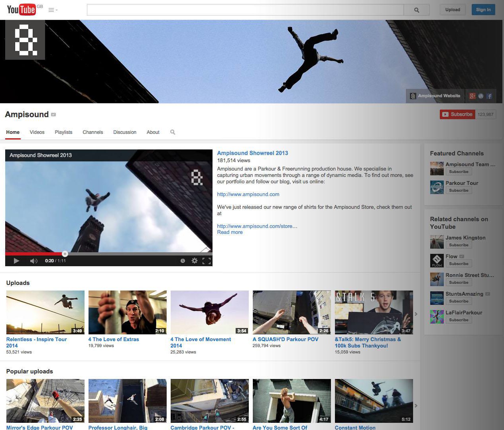Open the Ampisound Team featured channel
504x430 pixels.
(x=471, y=164)
